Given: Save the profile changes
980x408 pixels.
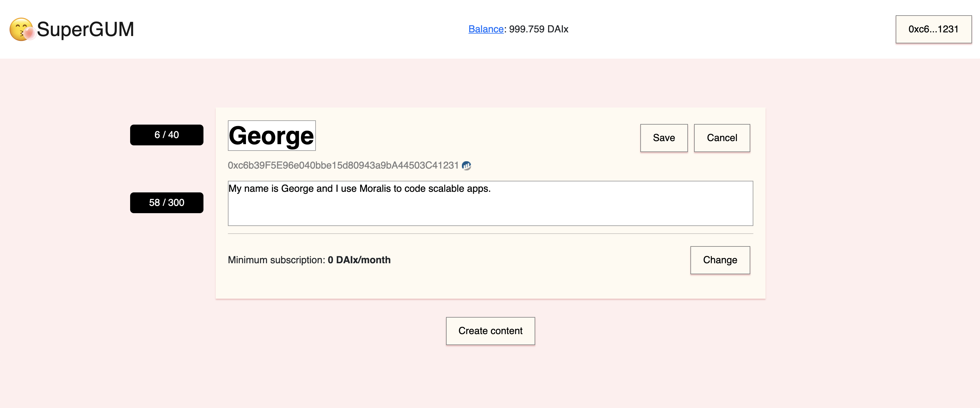Looking at the screenshot, I should [x=664, y=138].
